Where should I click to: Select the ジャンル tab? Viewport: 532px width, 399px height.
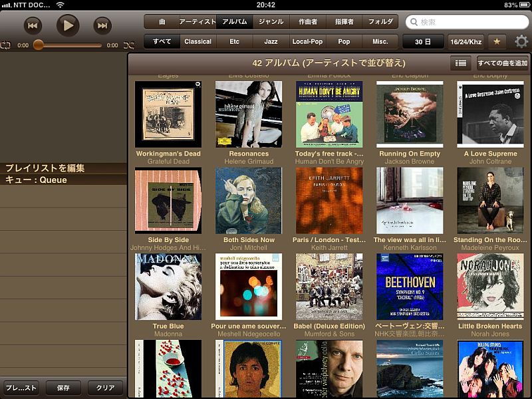click(271, 22)
